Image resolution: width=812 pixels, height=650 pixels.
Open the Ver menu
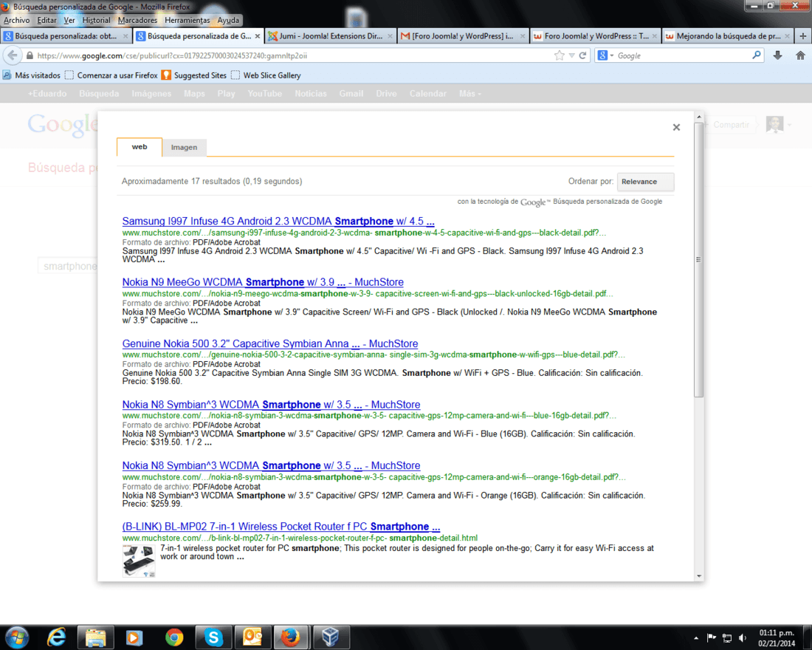(69, 20)
